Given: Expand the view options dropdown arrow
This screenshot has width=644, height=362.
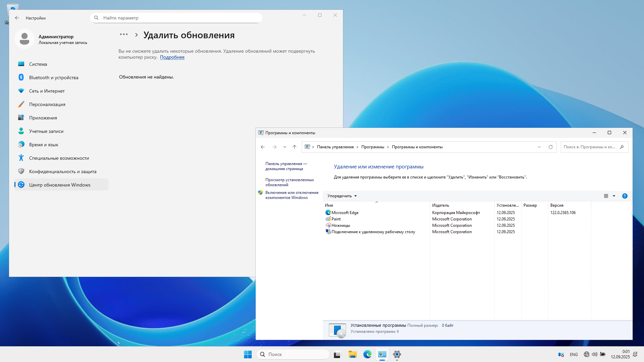Looking at the screenshot, I should (614, 196).
